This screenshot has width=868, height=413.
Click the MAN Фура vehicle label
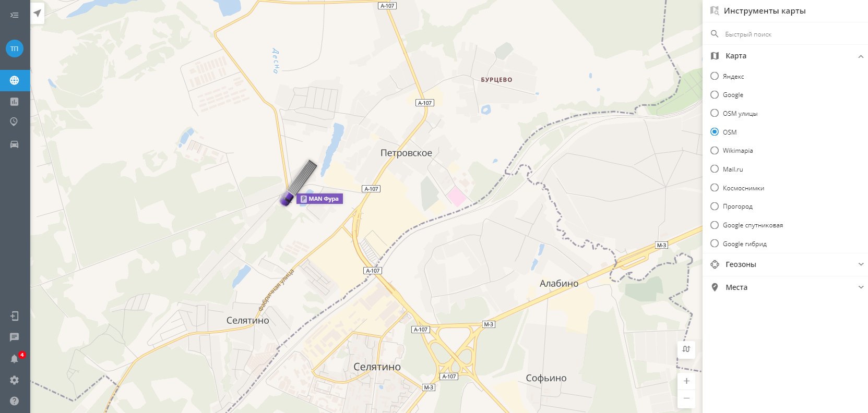pos(319,199)
